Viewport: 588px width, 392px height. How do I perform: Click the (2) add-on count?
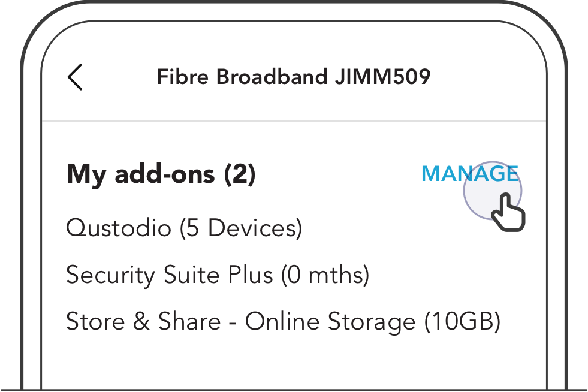(x=240, y=174)
